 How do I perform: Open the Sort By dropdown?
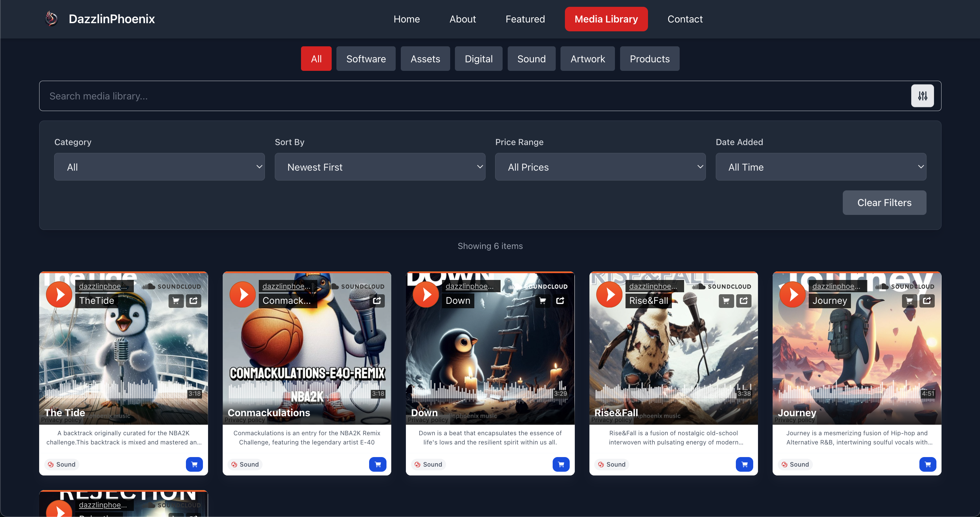pos(380,167)
